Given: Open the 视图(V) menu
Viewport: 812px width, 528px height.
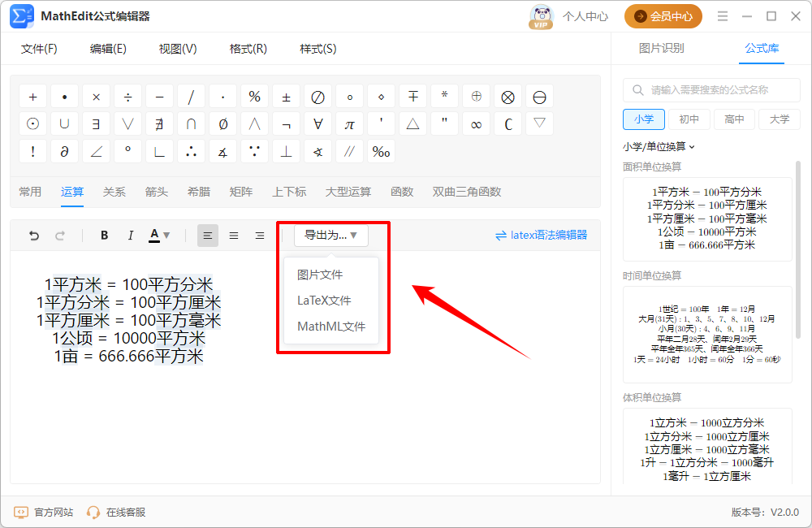Looking at the screenshot, I should [x=178, y=49].
